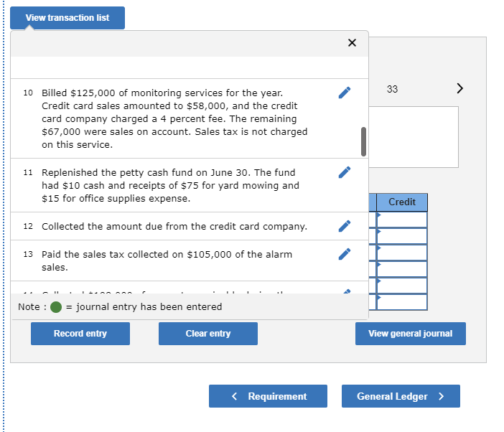Image resolution: width=504 pixels, height=432 pixels.
Task: Proceed to General Ledger page
Action: click(401, 396)
